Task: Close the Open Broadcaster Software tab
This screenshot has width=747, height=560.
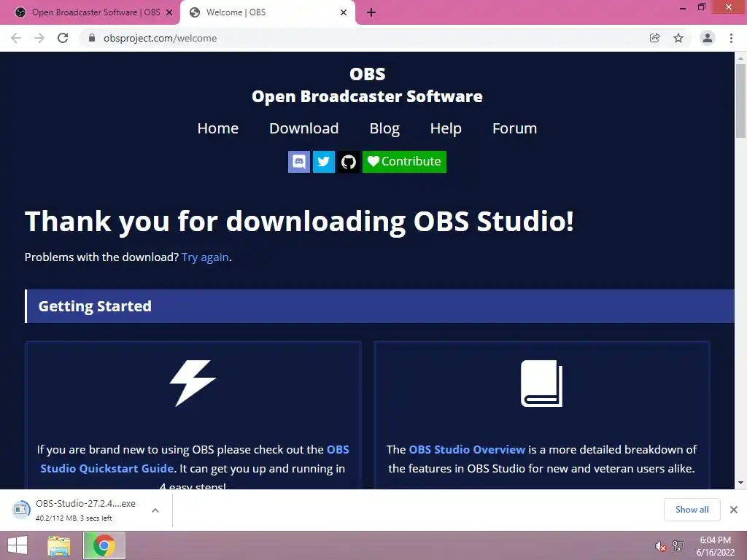Action: pos(169,12)
